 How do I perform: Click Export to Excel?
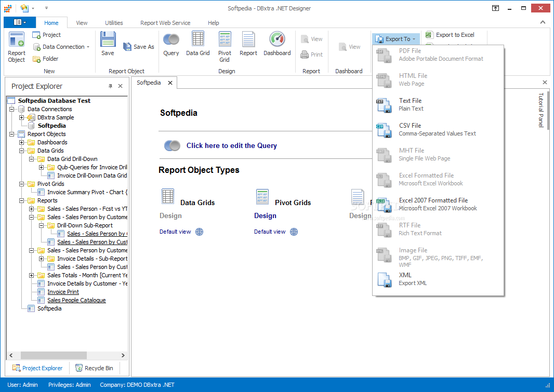pos(450,35)
